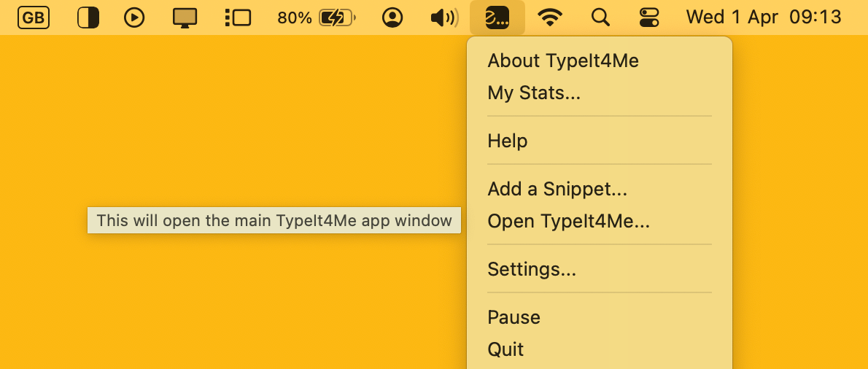This screenshot has width=868, height=369.
Task: Click the half-filled display contrast icon
Action: point(88,18)
